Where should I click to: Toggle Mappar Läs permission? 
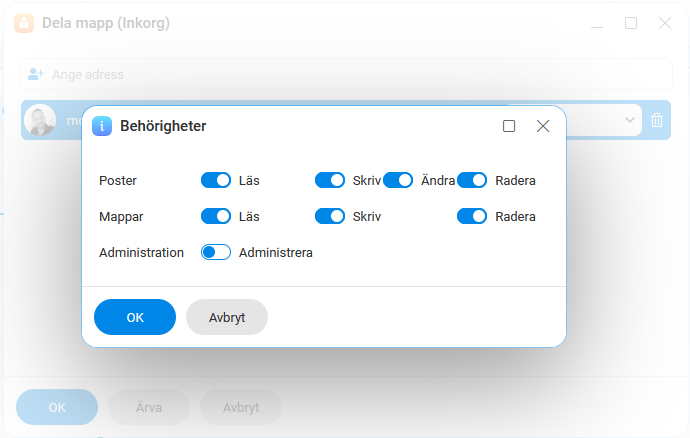coord(216,217)
